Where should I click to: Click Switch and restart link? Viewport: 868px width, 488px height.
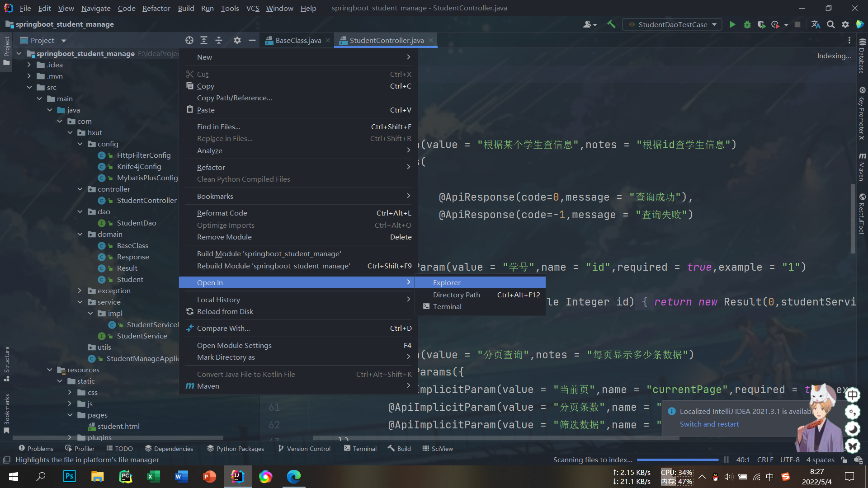709,424
